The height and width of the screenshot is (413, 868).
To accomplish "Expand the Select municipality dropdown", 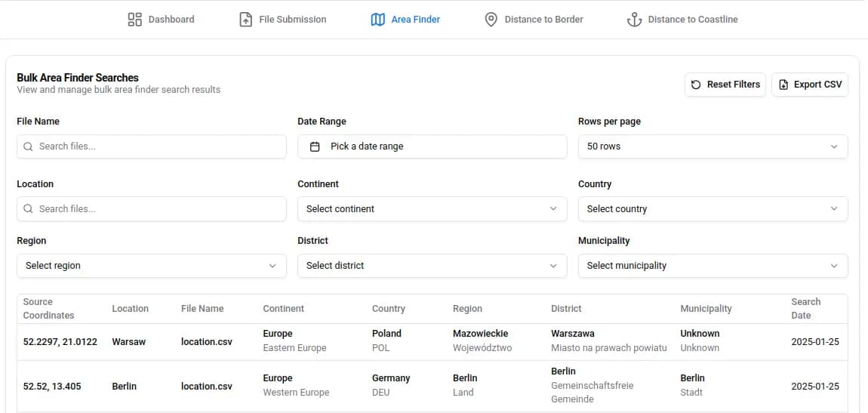I will (x=713, y=266).
